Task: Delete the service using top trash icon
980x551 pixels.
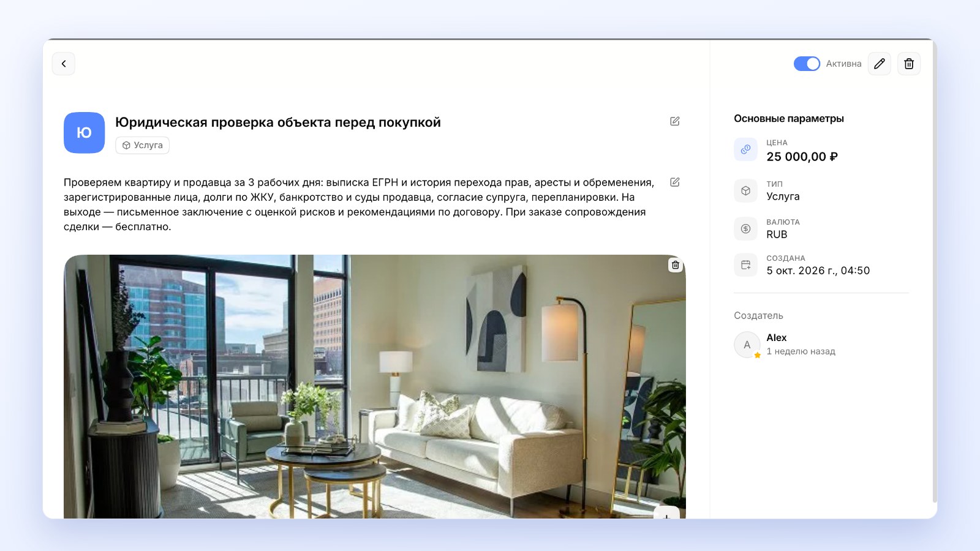Action: pyautogui.click(x=909, y=64)
